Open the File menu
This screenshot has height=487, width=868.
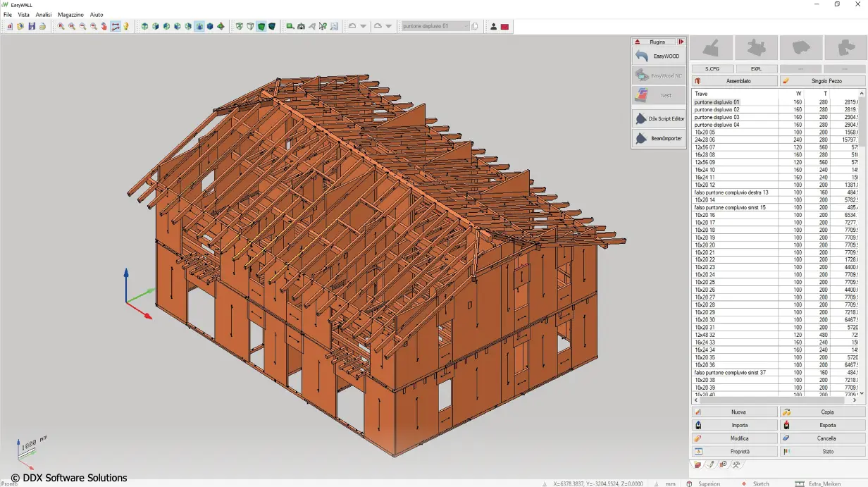pos(8,14)
